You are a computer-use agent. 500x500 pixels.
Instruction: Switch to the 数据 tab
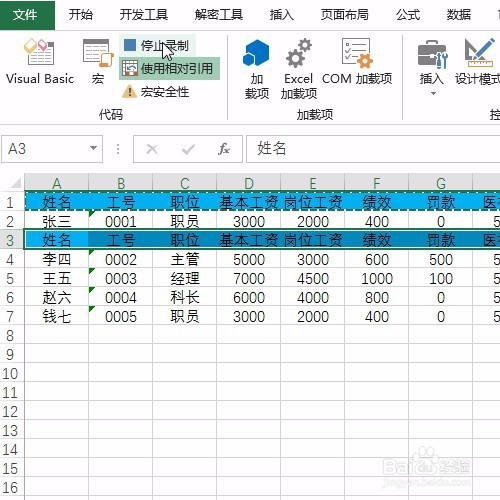(459, 15)
